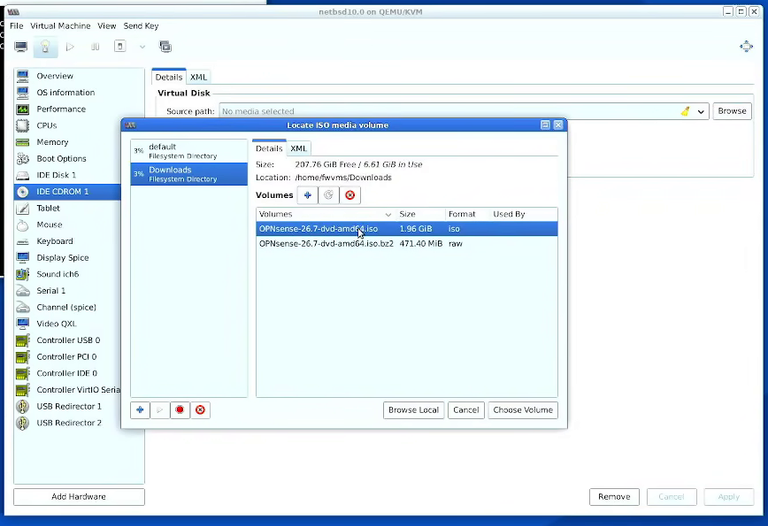Viewport: 768px width, 526px height.
Task: Select OPNsense-26.7-dvd-amd64.iso.bz2 volume
Action: point(407,243)
